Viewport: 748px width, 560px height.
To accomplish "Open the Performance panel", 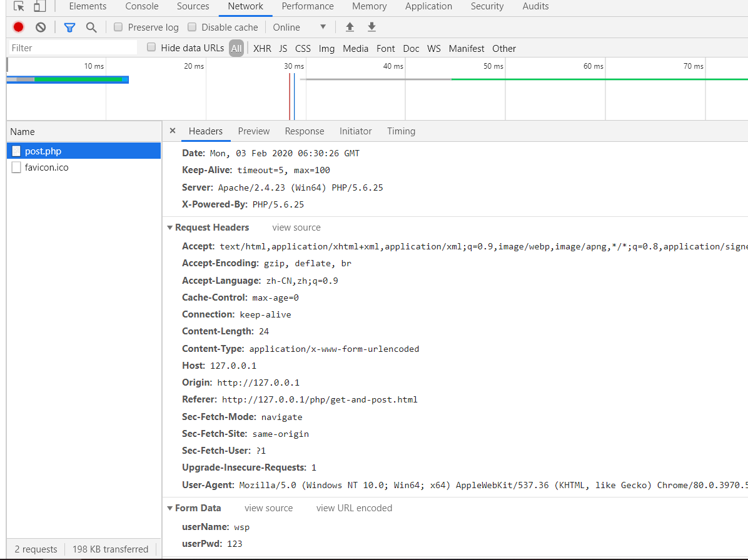I will (308, 6).
